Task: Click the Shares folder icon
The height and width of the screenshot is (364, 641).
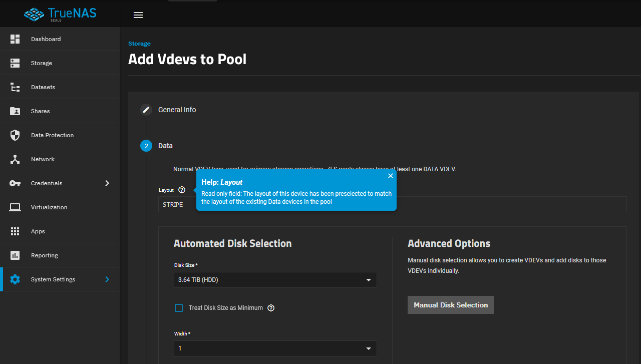Action: click(15, 111)
